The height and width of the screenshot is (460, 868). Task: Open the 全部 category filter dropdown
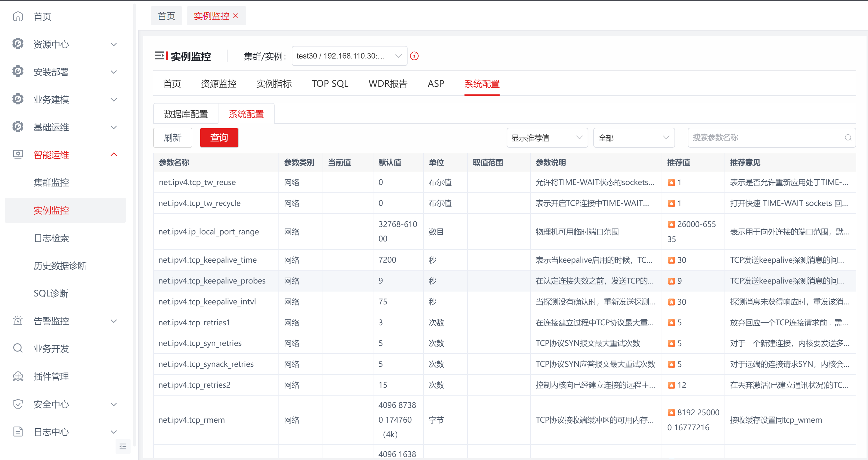(634, 137)
